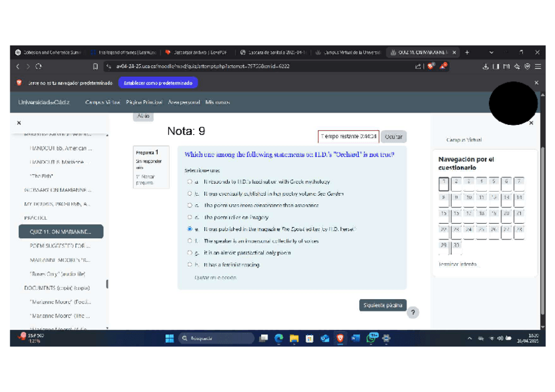Open "The Fish" item in course index
This screenshot has height=392, width=555.
41,176
